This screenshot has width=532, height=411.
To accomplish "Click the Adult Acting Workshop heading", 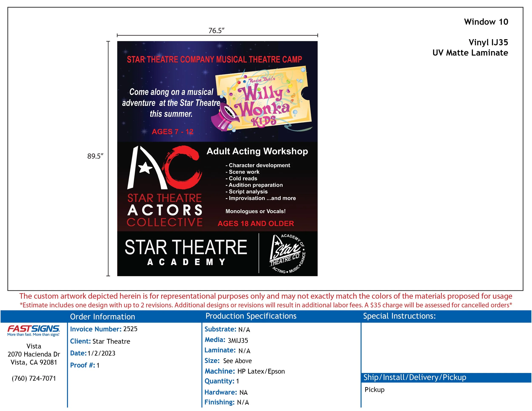I will tap(257, 151).
